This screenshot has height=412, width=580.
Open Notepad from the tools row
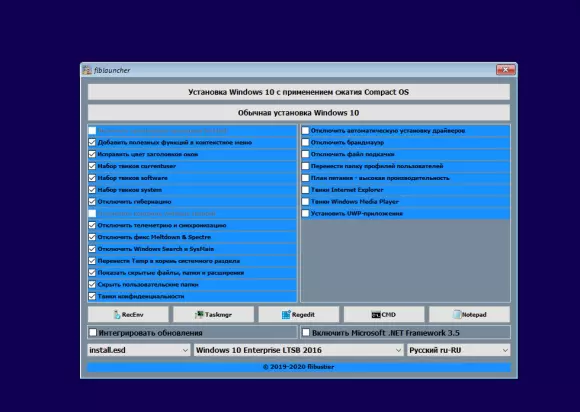(x=469, y=314)
